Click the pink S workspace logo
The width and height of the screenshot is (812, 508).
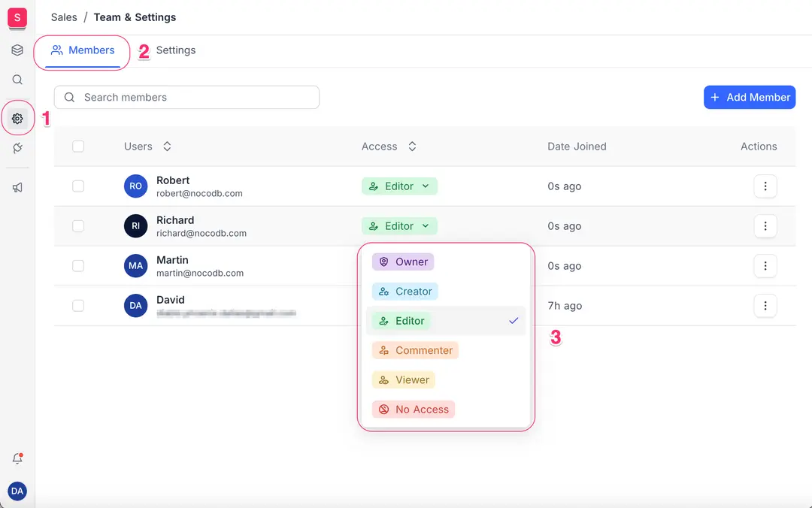point(17,18)
